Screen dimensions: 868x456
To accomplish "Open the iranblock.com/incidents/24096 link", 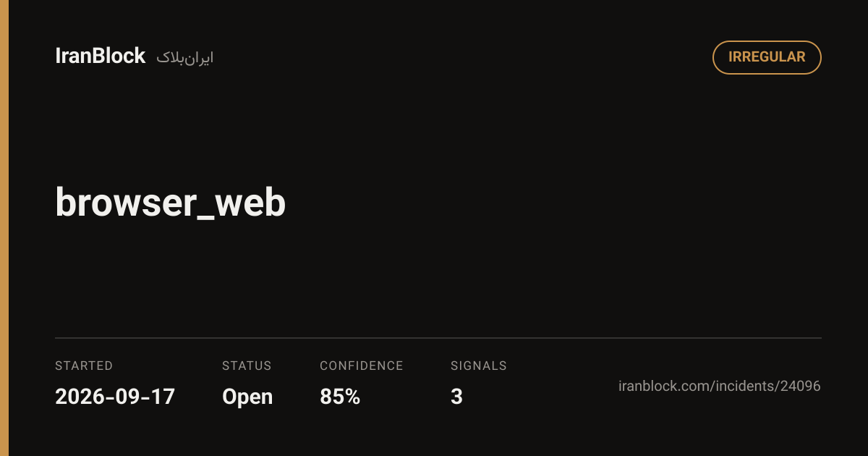I will [x=720, y=386].
